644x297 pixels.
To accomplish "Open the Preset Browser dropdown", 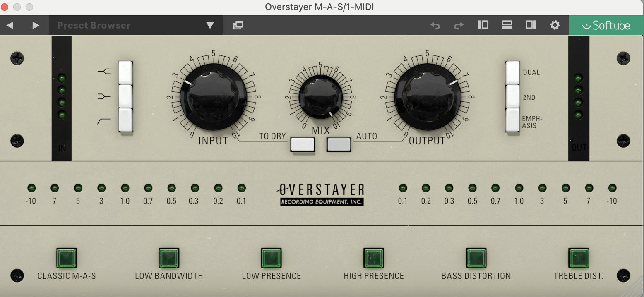I will coord(135,25).
